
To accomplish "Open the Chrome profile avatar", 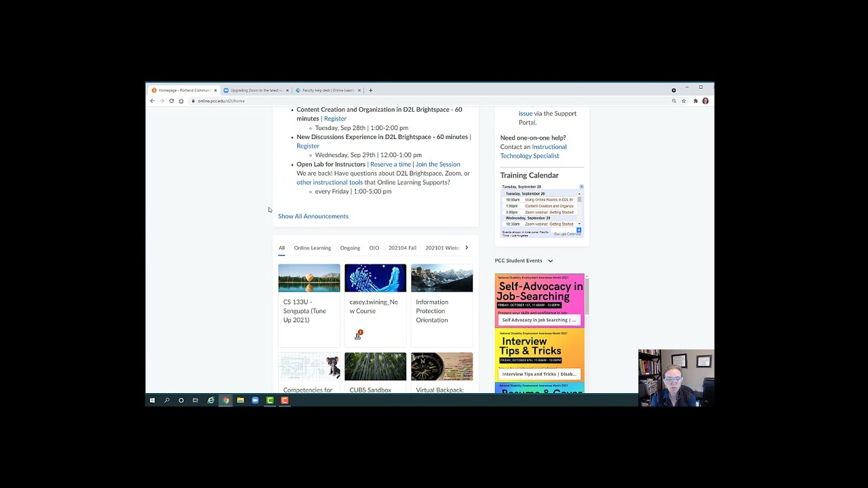I will coord(705,101).
